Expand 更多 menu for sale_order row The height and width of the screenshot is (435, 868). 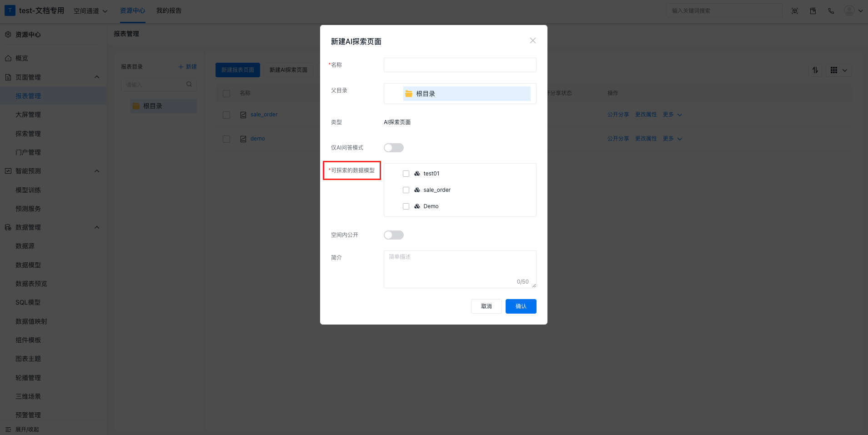pos(672,115)
